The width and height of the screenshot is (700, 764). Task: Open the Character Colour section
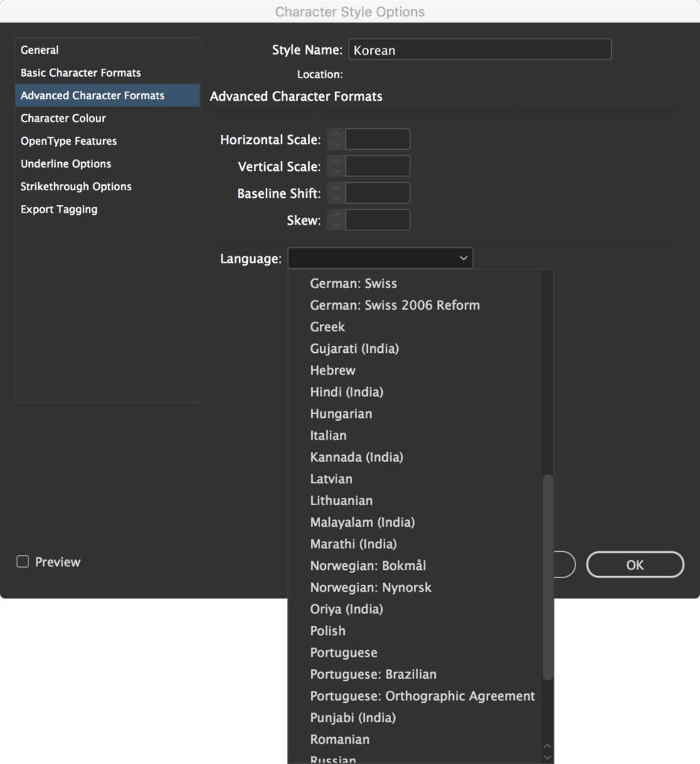(x=107, y=118)
